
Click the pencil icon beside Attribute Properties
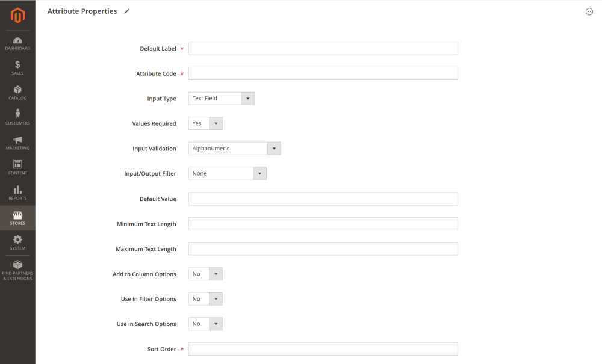[x=126, y=11]
